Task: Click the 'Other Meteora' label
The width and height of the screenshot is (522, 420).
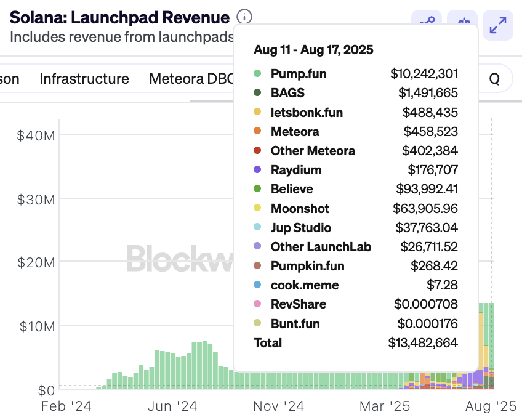Action: click(313, 151)
